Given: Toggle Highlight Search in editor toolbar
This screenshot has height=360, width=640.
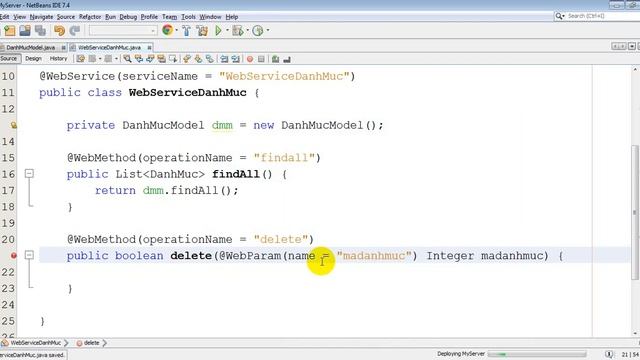Looking at the screenshot, I should 161,59.
